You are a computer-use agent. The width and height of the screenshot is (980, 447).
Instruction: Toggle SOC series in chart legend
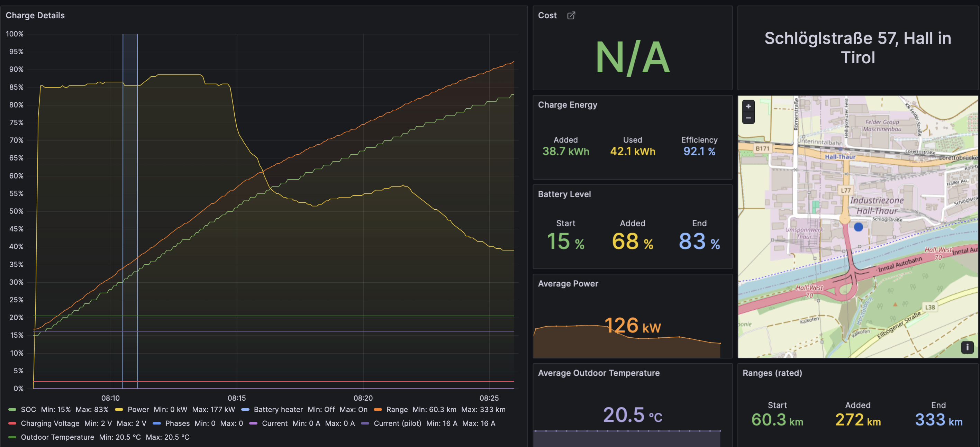28,410
